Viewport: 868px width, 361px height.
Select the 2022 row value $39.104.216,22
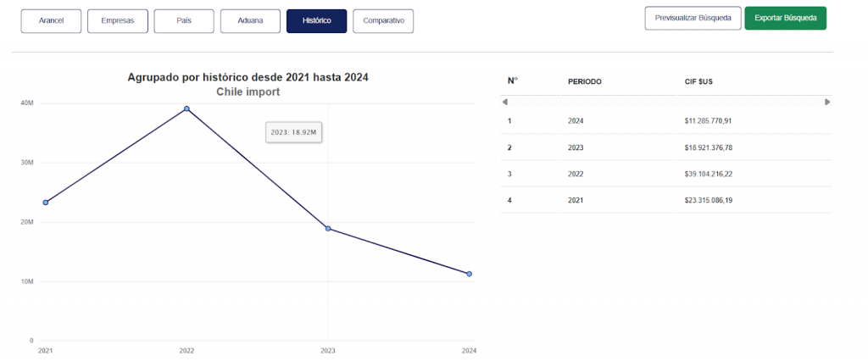coord(709,174)
